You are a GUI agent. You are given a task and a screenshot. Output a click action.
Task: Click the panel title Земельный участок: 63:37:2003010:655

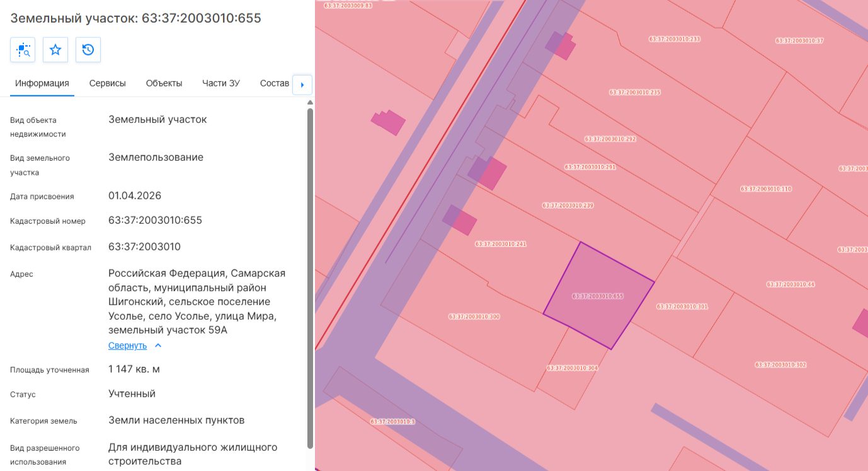click(135, 18)
